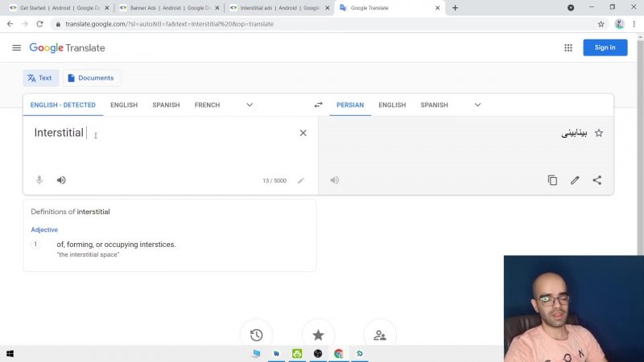Open handwriting input pencil

point(301,180)
